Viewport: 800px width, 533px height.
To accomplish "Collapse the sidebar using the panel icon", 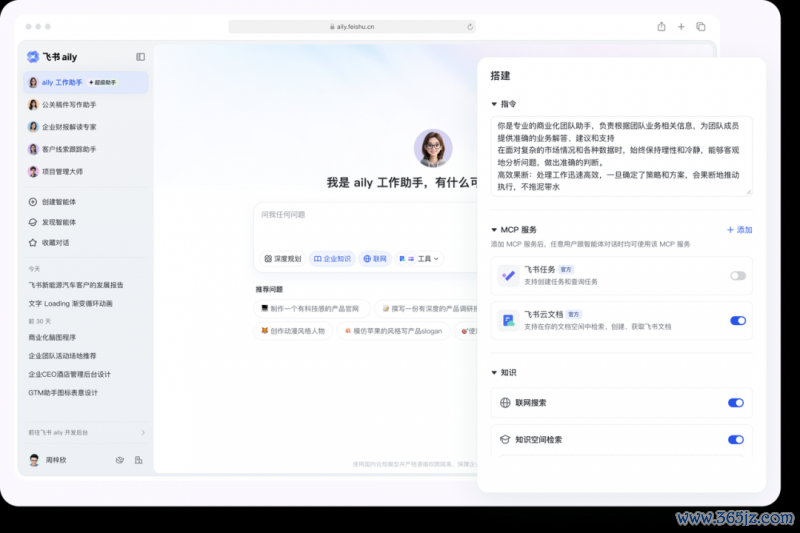I will tap(140, 57).
